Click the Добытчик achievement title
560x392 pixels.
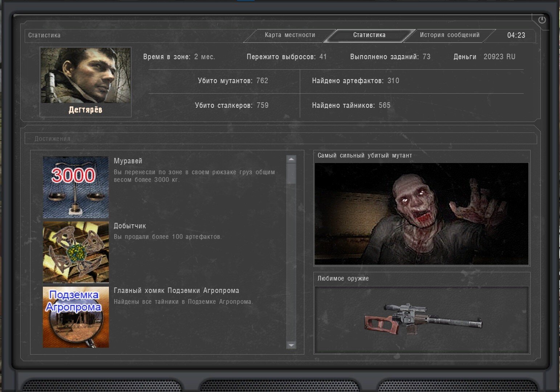[130, 226]
